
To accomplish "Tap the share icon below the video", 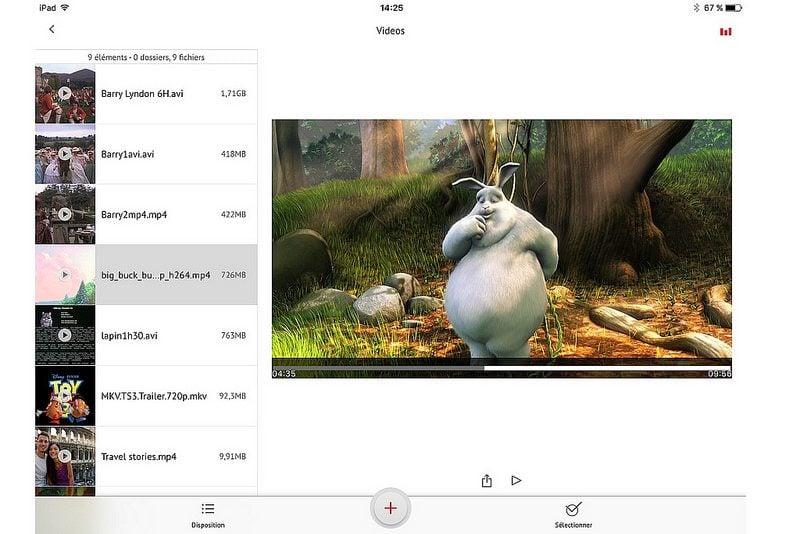I will coord(487,480).
